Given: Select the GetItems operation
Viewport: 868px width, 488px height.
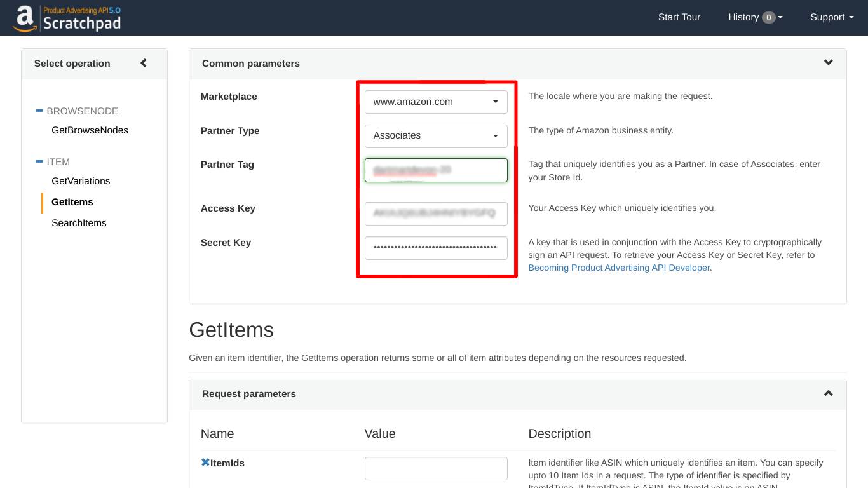Looking at the screenshot, I should point(72,202).
